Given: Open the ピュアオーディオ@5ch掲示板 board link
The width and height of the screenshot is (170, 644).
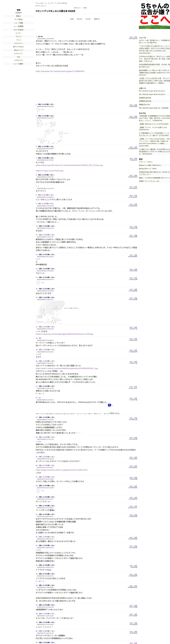Looking at the screenshot, I should point(57,3).
